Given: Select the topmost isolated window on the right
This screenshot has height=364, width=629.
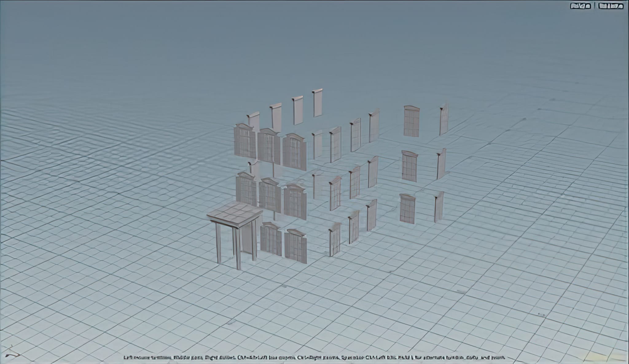Looking at the screenshot, I should [x=411, y=121].
